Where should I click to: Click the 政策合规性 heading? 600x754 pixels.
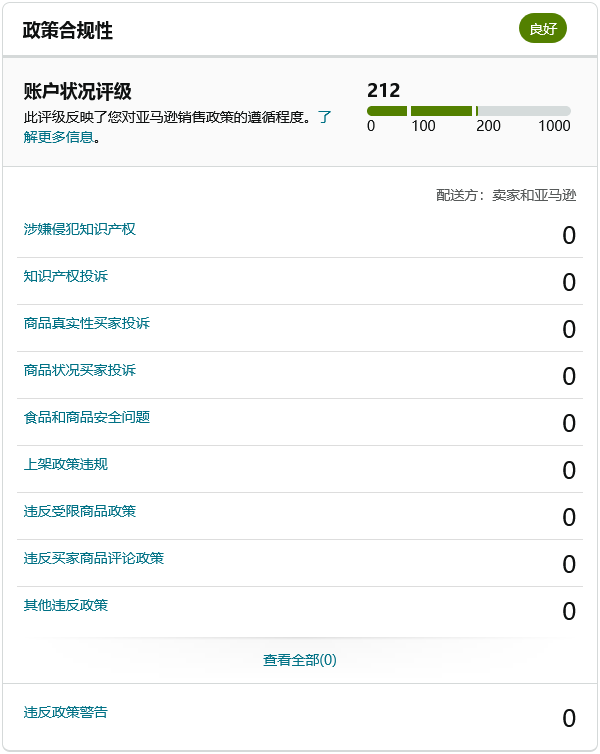pos(68,30)
